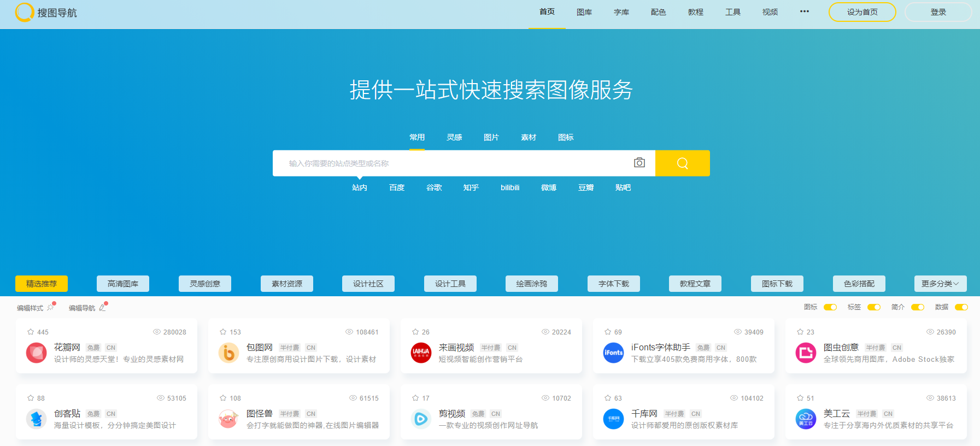The image size is (980, 446).
Task: Select the 图标下载 category button
Action: pos(777,284)
